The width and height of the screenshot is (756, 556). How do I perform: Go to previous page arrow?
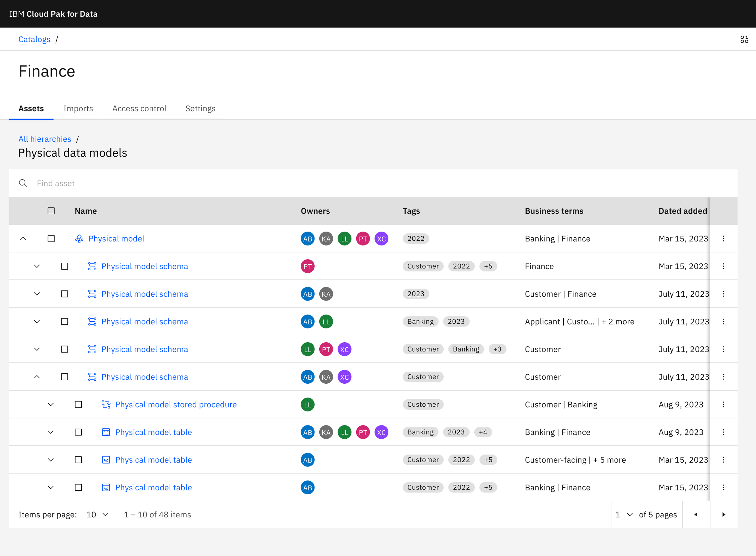[696, 515]
